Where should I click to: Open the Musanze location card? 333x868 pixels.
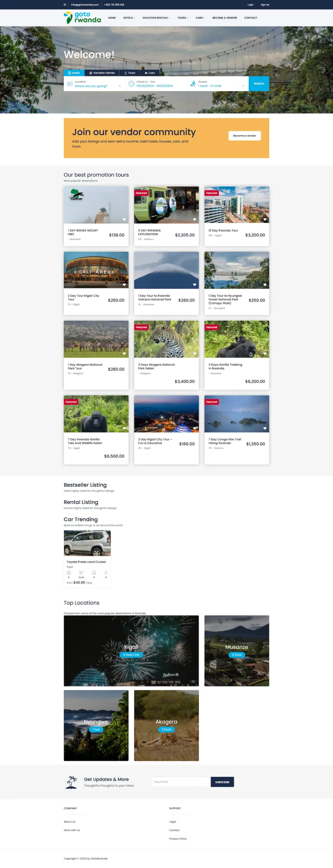pos(237,651)
